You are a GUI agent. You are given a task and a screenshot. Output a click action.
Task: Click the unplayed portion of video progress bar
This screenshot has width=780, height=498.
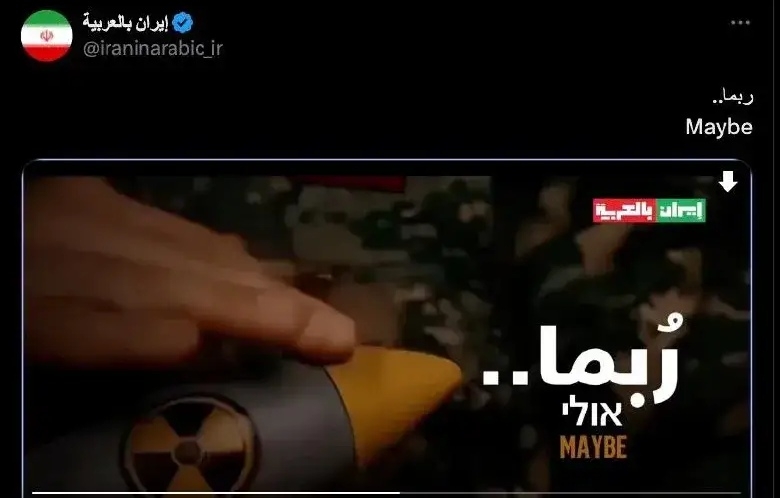coord(571,494)
